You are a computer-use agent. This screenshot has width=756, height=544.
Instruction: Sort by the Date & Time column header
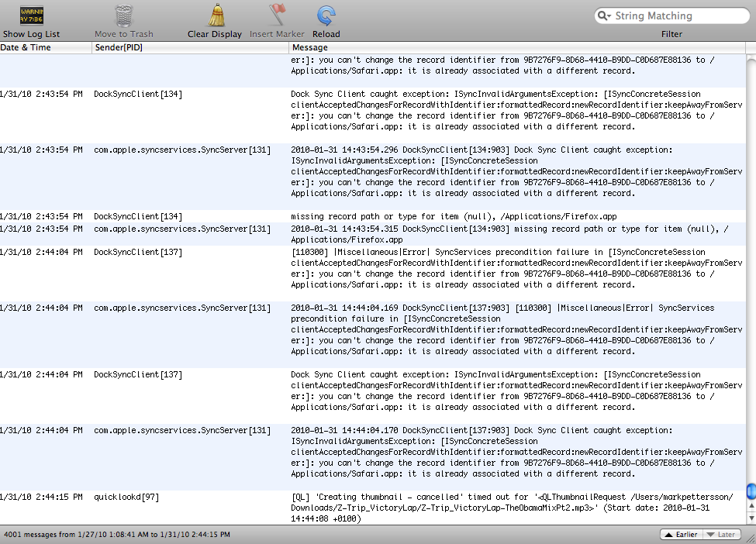pos(46,47)
